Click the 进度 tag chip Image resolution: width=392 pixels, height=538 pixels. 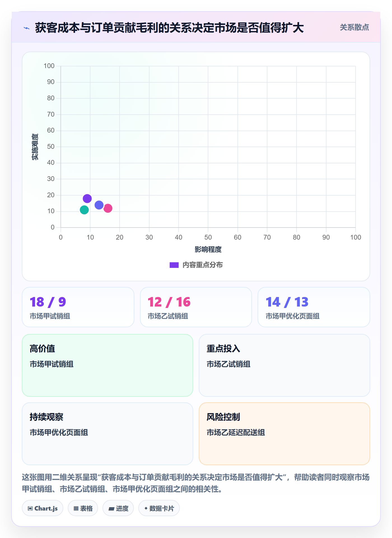[x=118, y=508]
